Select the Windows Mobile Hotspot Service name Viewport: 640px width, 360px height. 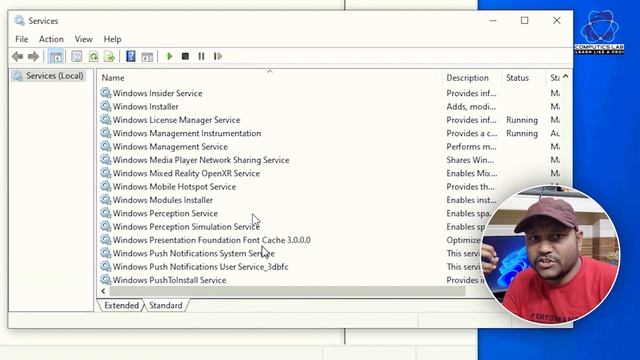click(174, 187)
